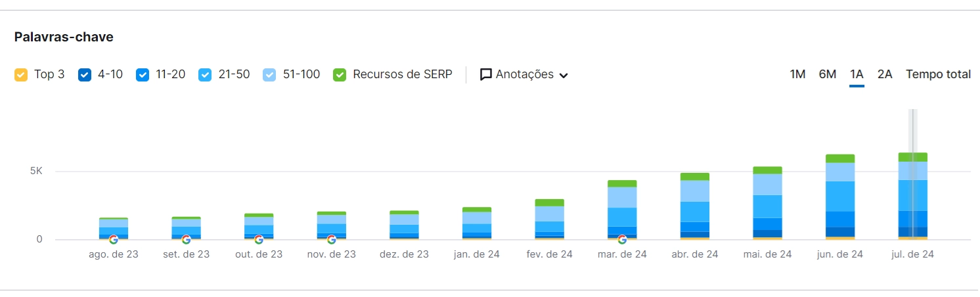Screen dimensions: 980x297
Task: Disable the 11-20 positions checkbox
Action: click(x=143, y=75)
